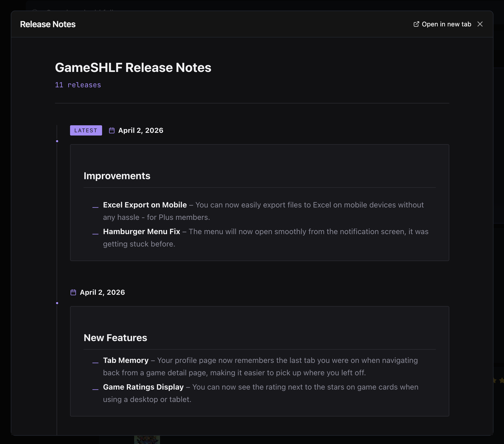This screenshot has width=504, height=444.
Task: Click the external-link icon beside Open in new tab
Action: [416, 24]
